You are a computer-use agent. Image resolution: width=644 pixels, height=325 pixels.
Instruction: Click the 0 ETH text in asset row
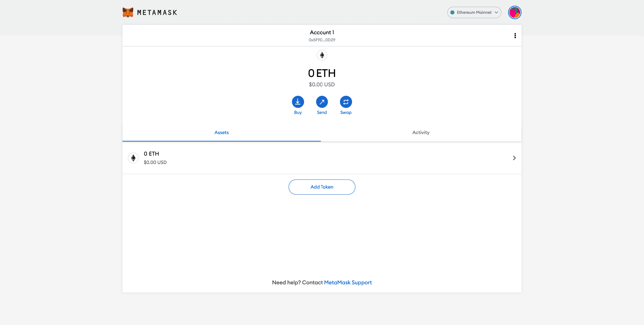pos(151,154)
